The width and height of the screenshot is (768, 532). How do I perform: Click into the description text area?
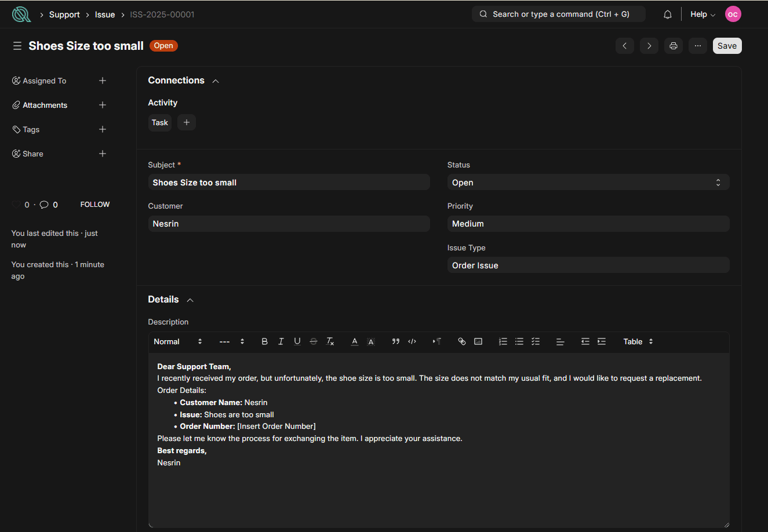[439, 440]
